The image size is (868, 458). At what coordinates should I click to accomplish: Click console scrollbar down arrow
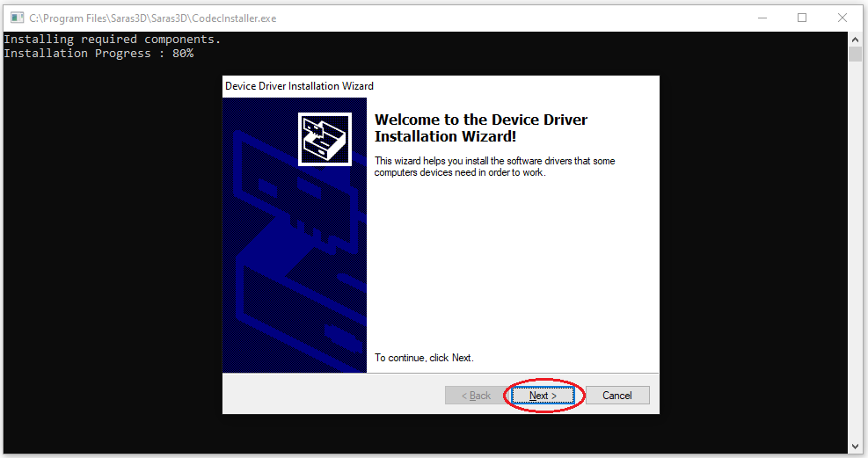856,447
